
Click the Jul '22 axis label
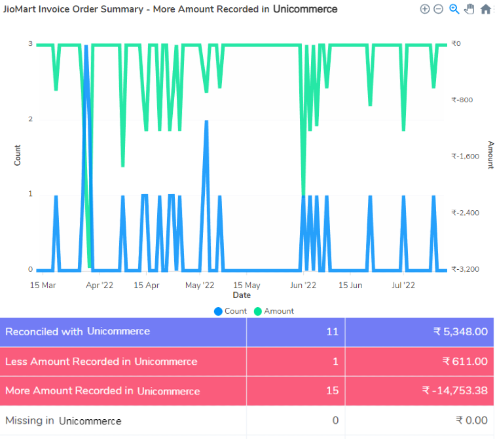(x=403, y=286)
